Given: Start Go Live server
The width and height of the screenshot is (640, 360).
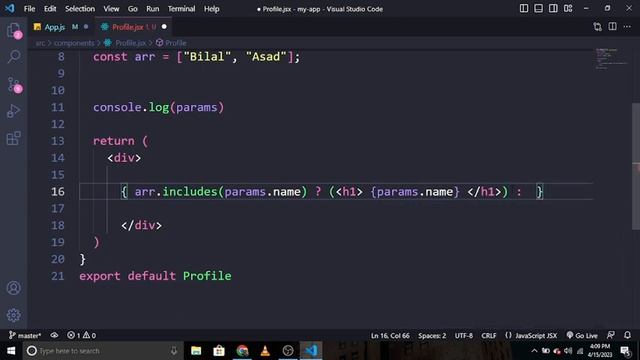Looking at the screenshot, I should pos(582,336).
